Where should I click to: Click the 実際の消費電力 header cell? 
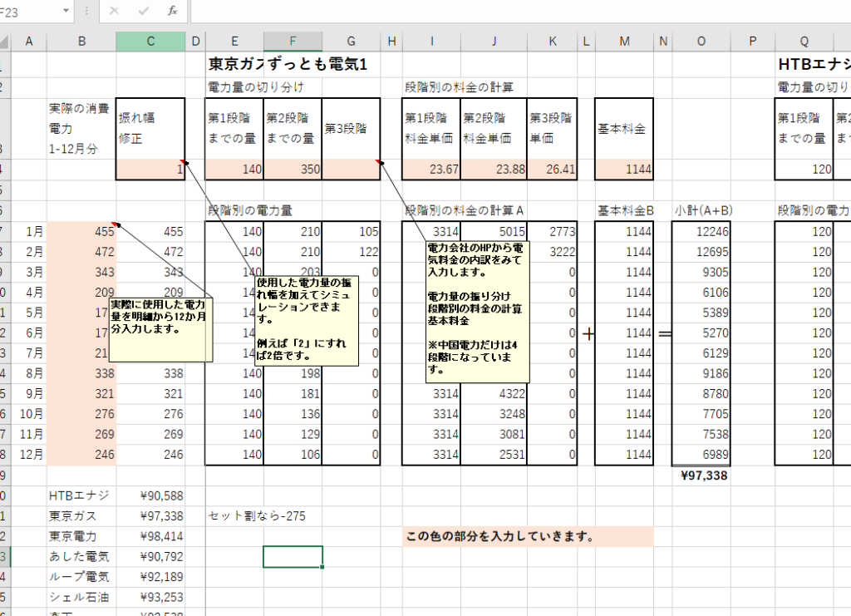tap(81, 129)
